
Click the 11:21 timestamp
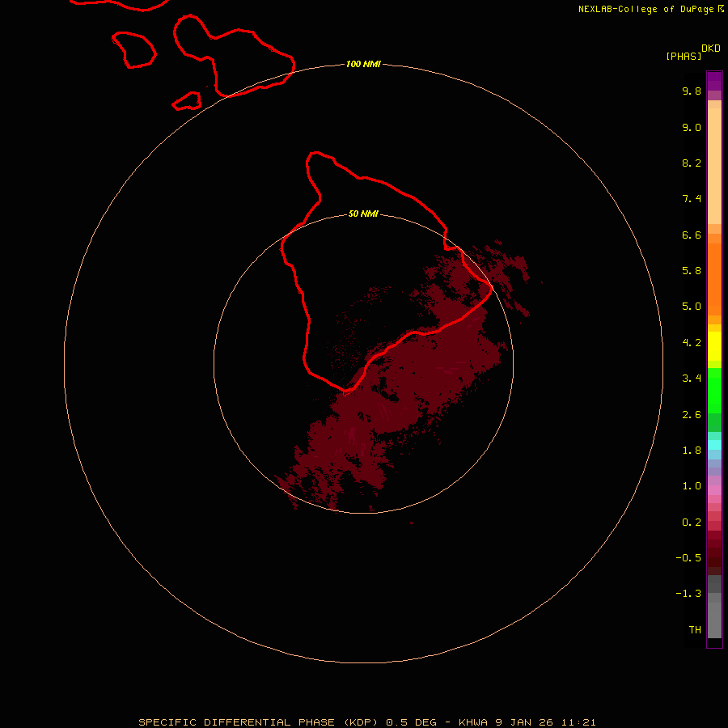click(578, 722)
